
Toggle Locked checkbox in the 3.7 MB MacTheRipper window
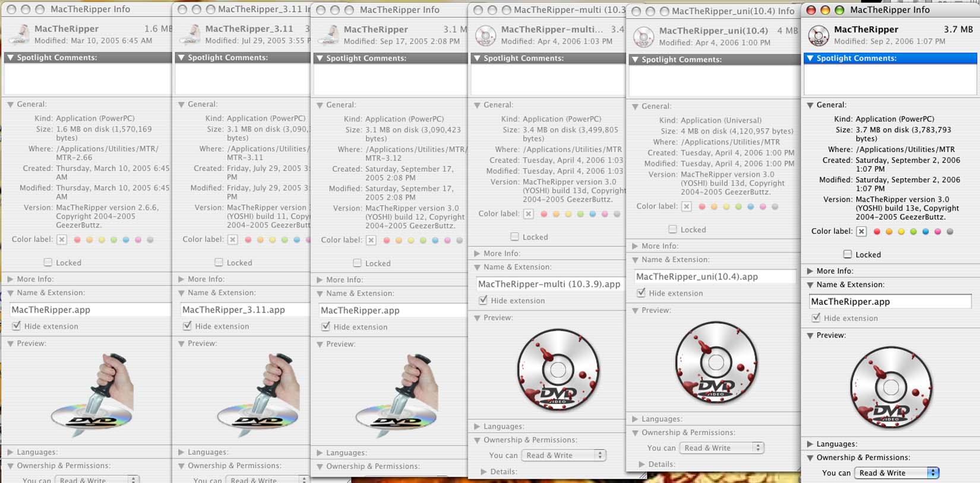[x=848, y=254]
